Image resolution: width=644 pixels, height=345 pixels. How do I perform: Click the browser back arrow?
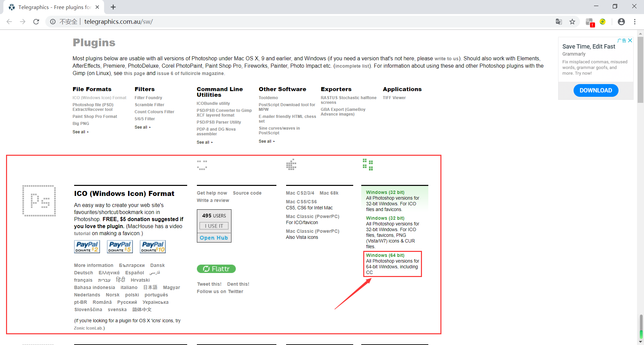coord(9,22)
